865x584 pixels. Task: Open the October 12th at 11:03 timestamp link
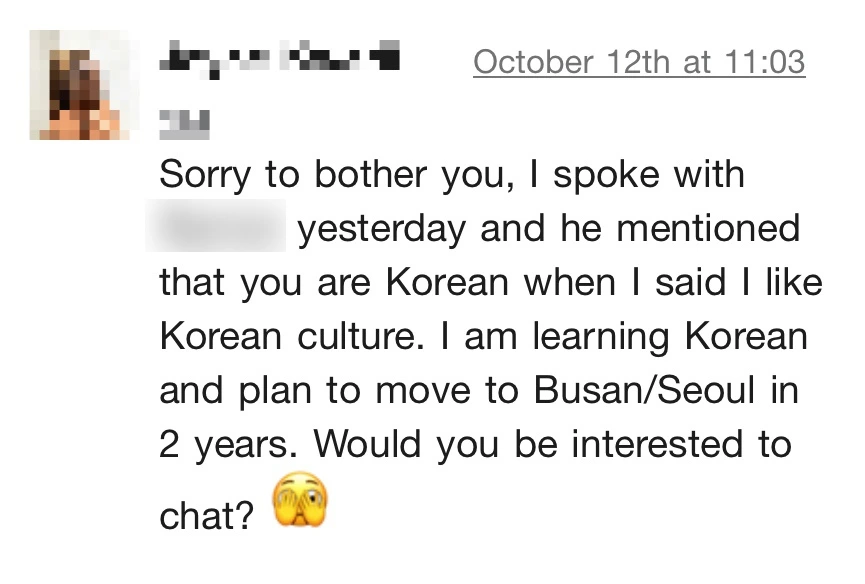(639, 62)
